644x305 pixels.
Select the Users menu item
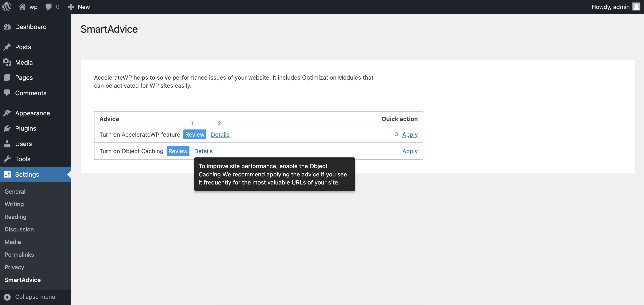pyautogui.click(x=24, y=144)
